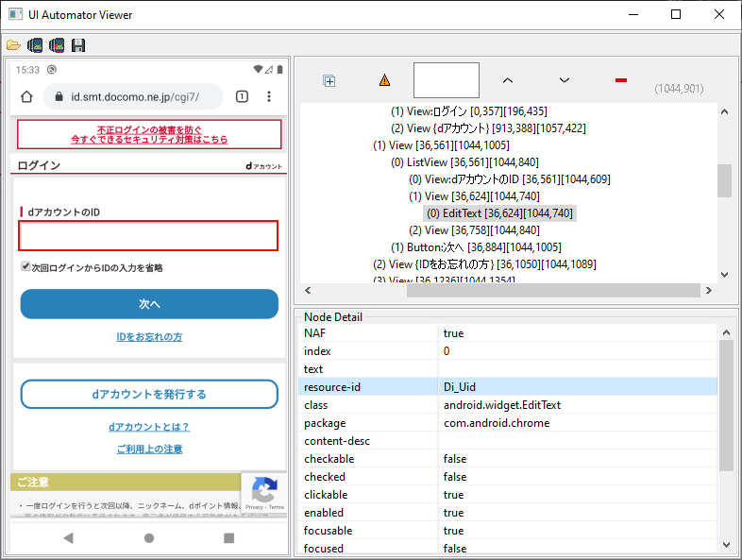Open the three-dot Chrome menu in the preview

click(x=269, y=96)
